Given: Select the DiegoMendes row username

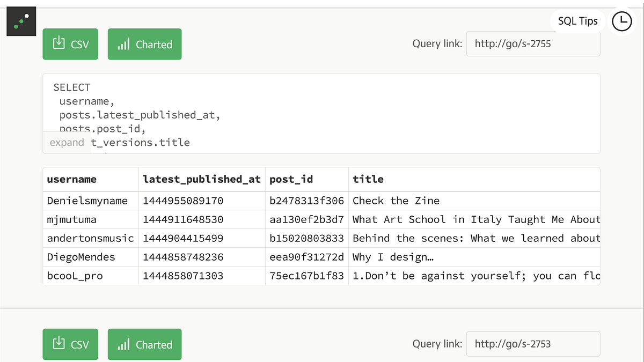Looking at the screenshot, I should tap(81, 257).
